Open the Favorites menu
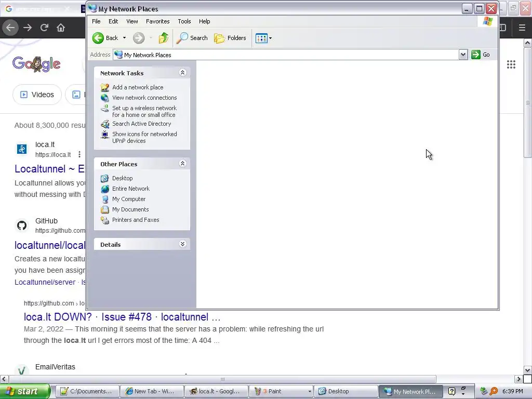532x399 pixels. (158, 21)
